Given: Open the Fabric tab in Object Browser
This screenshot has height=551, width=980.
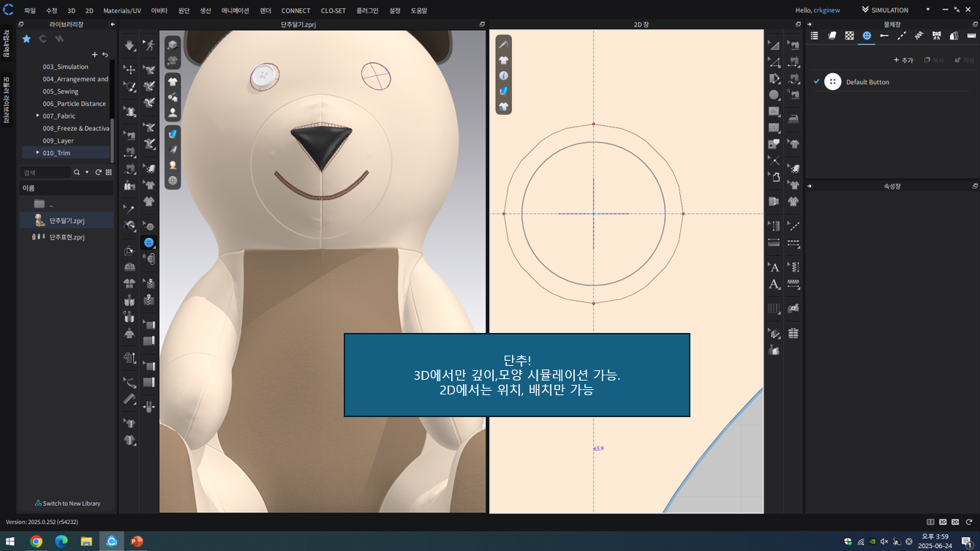Looking at the screenshot, I should pos(832,35).
